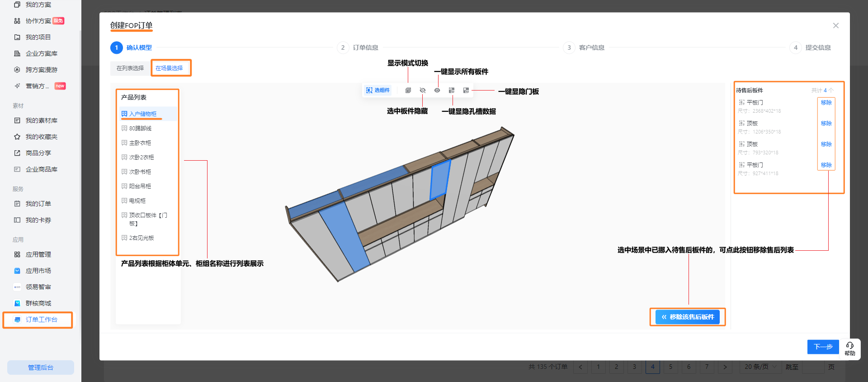
Task: Open 我的收藏夹 star item in sidebar
Action: pos(41,137)
